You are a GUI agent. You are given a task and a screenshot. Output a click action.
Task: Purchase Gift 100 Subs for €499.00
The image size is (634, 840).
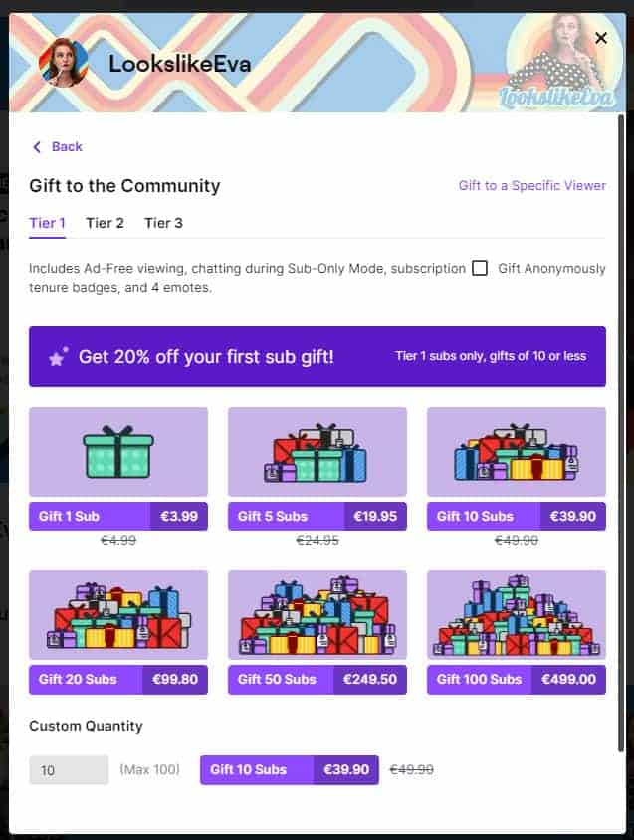pos(517,680)
